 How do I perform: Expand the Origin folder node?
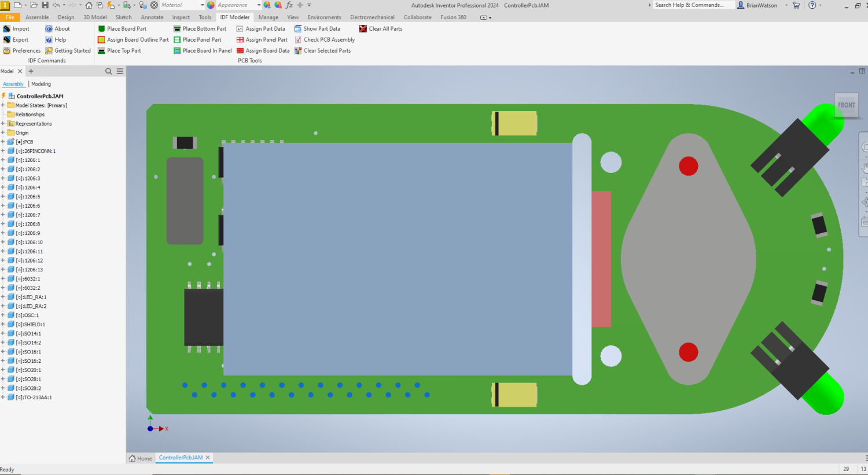(3, 133)
